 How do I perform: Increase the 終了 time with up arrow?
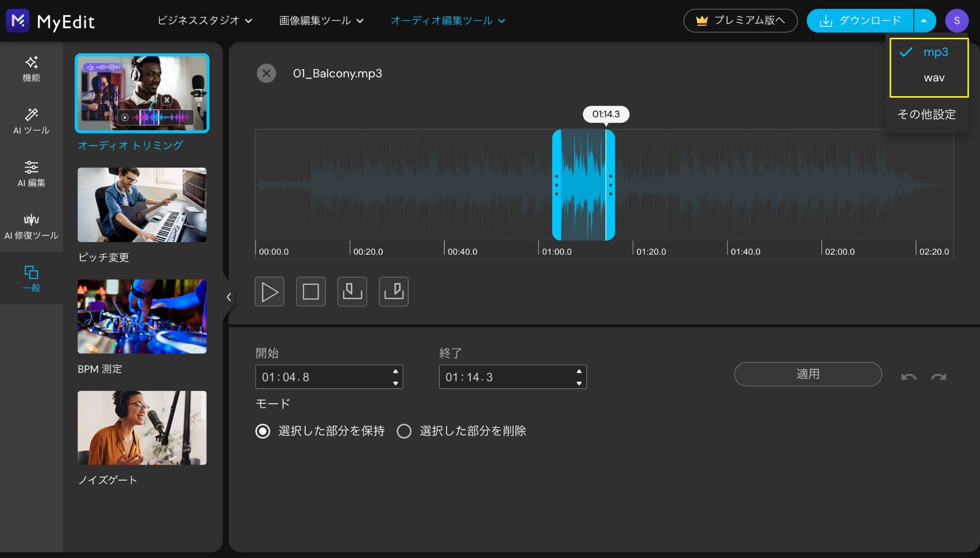click(579, 371)
